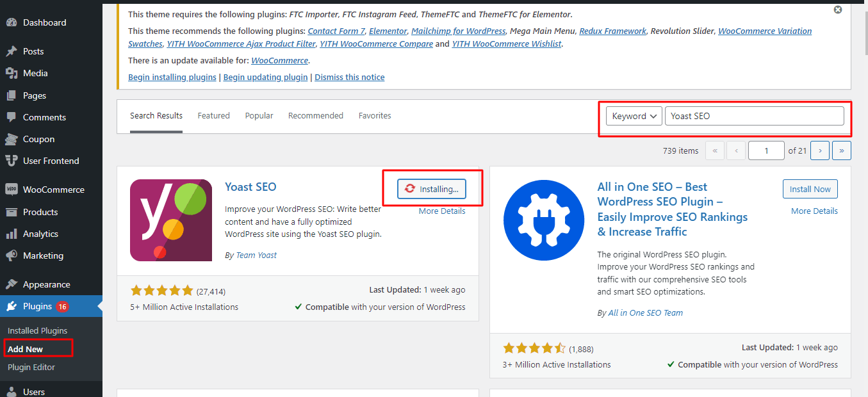
Task: Click the All in One SEO plugin title
Action: click(673, 209)
